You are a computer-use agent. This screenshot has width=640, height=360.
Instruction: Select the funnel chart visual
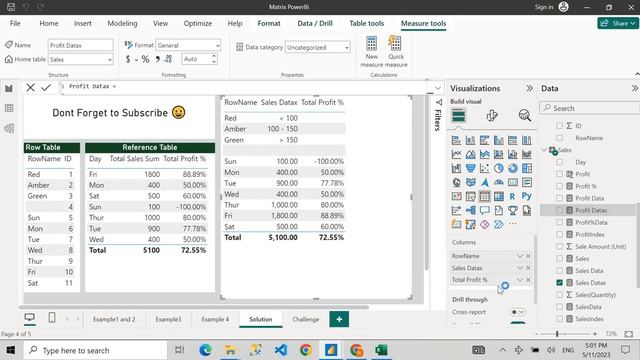coord(471,168)
